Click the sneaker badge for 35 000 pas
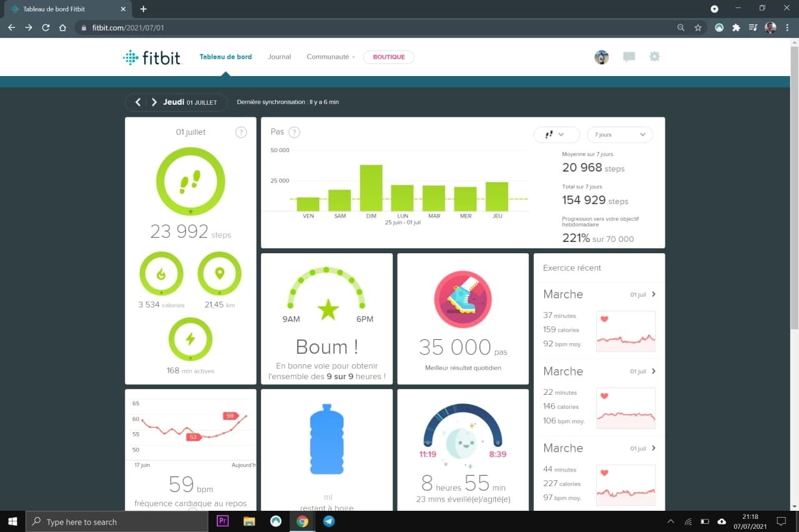Image resolution: width=799 pixels, height=532 pixels. [463, 299]
